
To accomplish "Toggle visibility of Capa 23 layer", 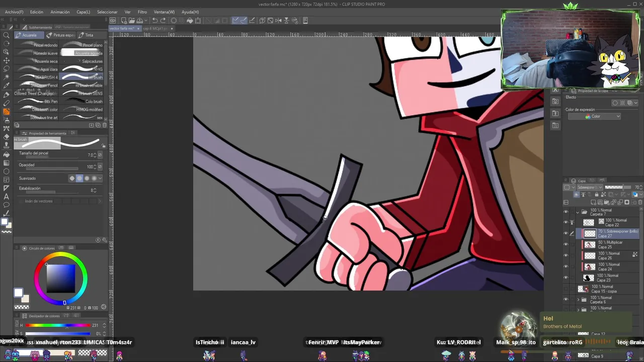I will tap(566, 278).
